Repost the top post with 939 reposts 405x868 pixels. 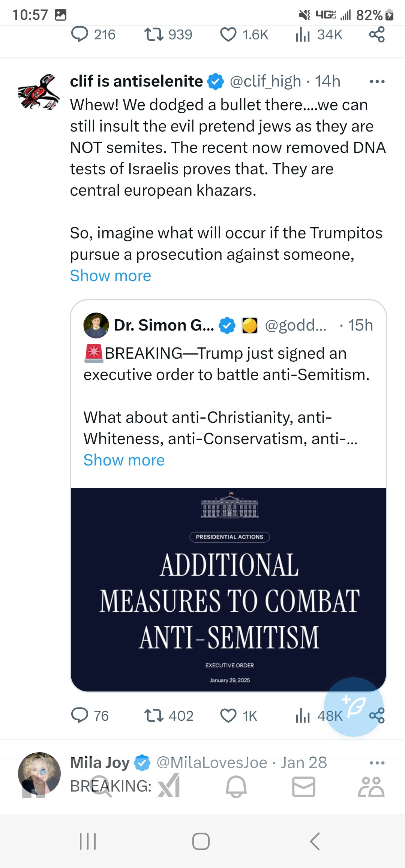(x=154, y=35)
